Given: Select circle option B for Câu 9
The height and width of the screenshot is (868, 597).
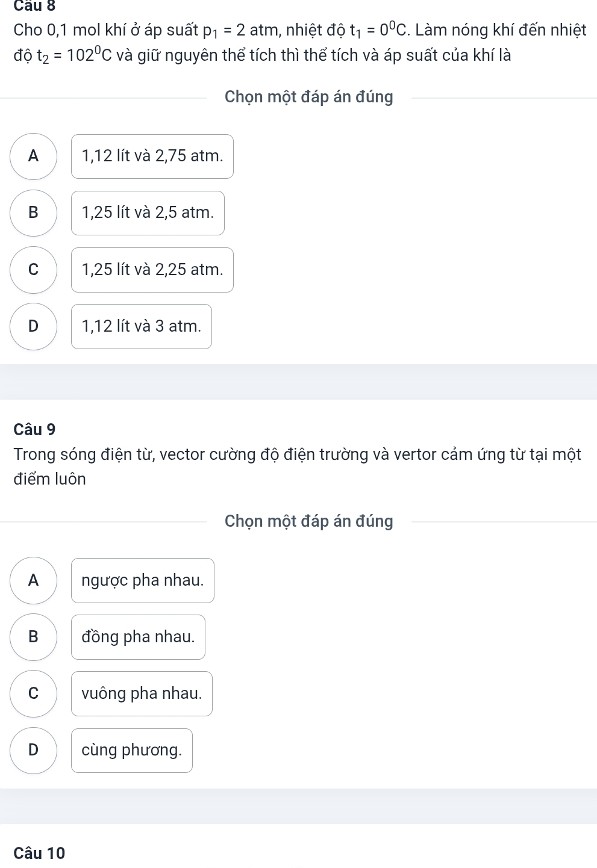Looking at the screenshot, I should tap(34, 637).
